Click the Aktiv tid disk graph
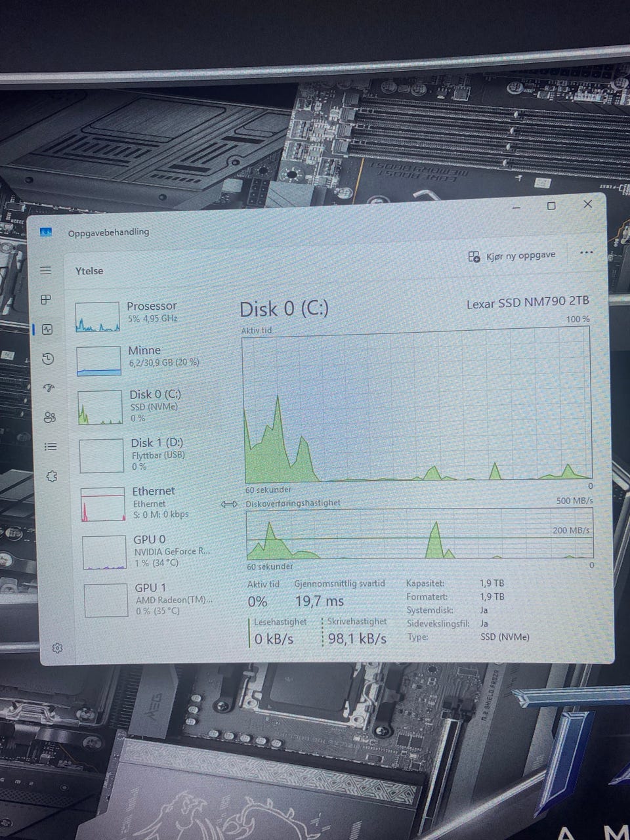The width and height of the screenshot is (630, 840). coord(417,405)
